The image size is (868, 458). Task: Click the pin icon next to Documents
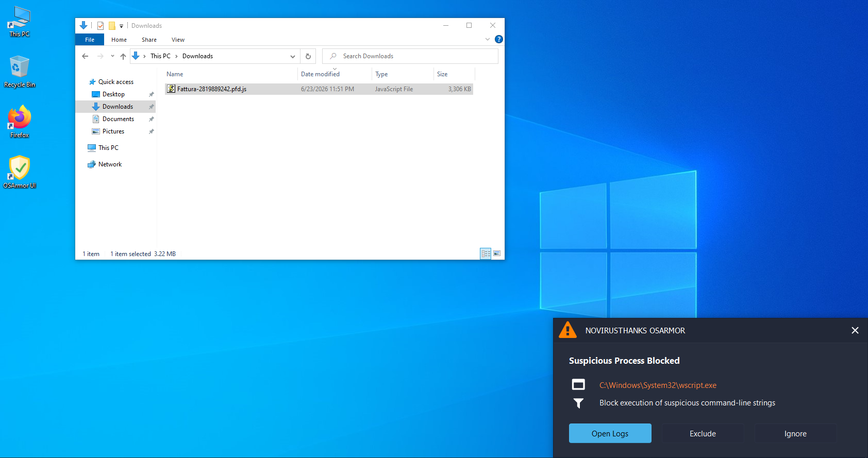click(152, 119)
